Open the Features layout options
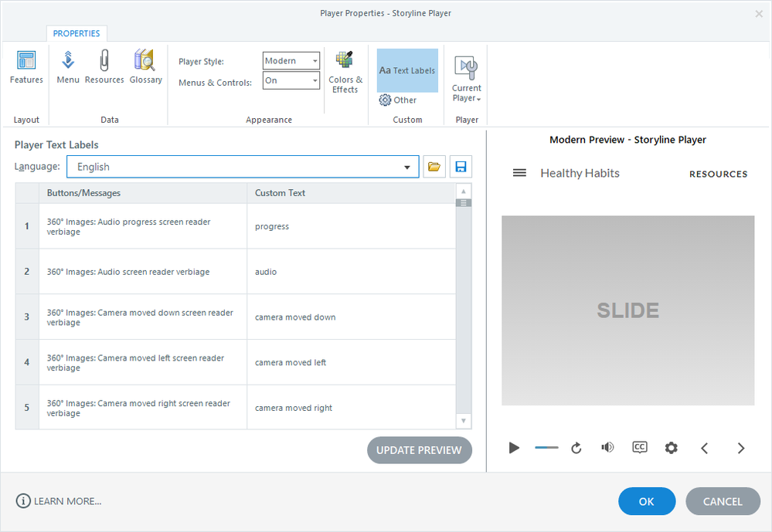Viewport: 772px width, 532px height. 26,67
